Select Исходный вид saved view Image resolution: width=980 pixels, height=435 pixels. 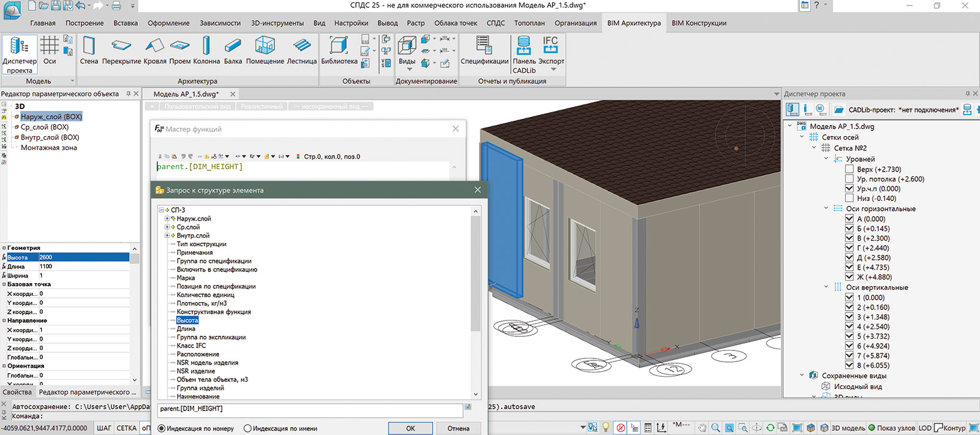coord(858,387)
